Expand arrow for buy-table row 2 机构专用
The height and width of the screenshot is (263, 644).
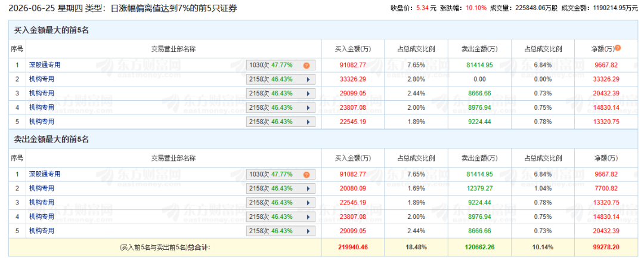tap(308, 79)
